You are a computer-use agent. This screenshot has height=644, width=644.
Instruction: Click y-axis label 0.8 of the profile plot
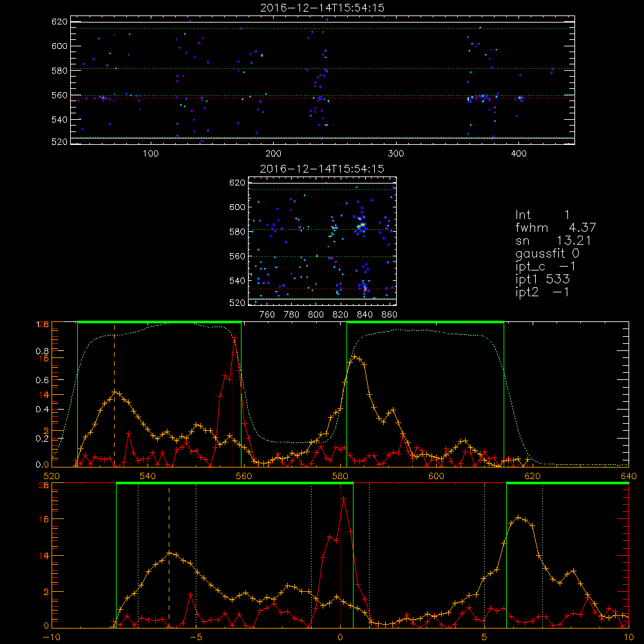tap(42, 351)
